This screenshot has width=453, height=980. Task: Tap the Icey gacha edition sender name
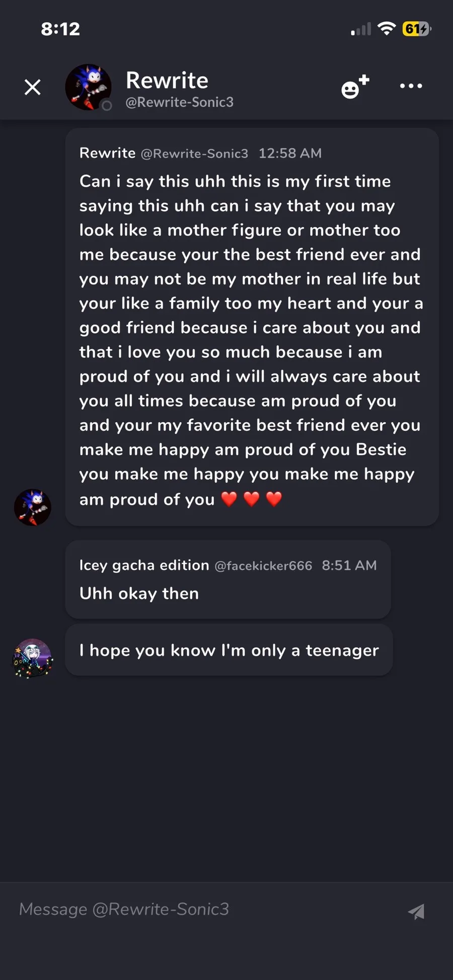(144, 565)
